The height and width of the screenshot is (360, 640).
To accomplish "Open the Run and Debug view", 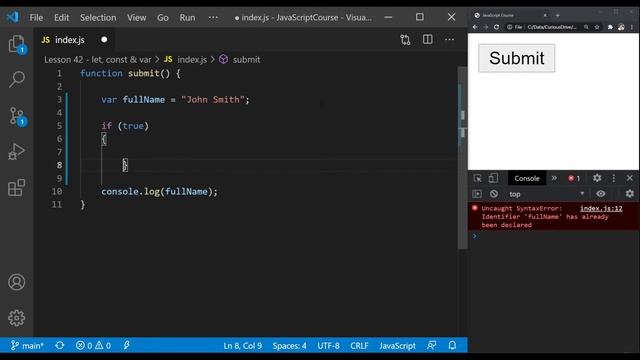I will 17,151.
